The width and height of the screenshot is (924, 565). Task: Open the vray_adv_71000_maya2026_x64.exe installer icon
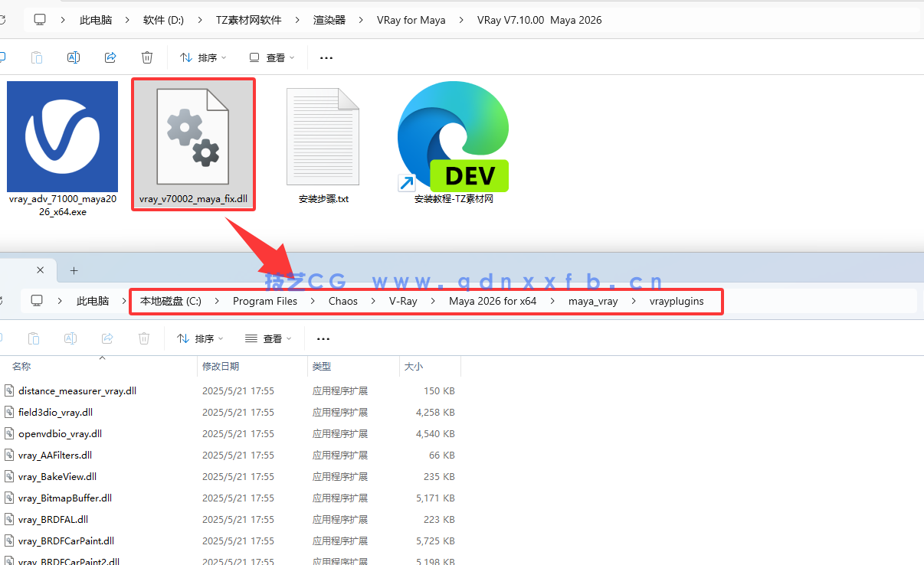[x=62, y=136]
